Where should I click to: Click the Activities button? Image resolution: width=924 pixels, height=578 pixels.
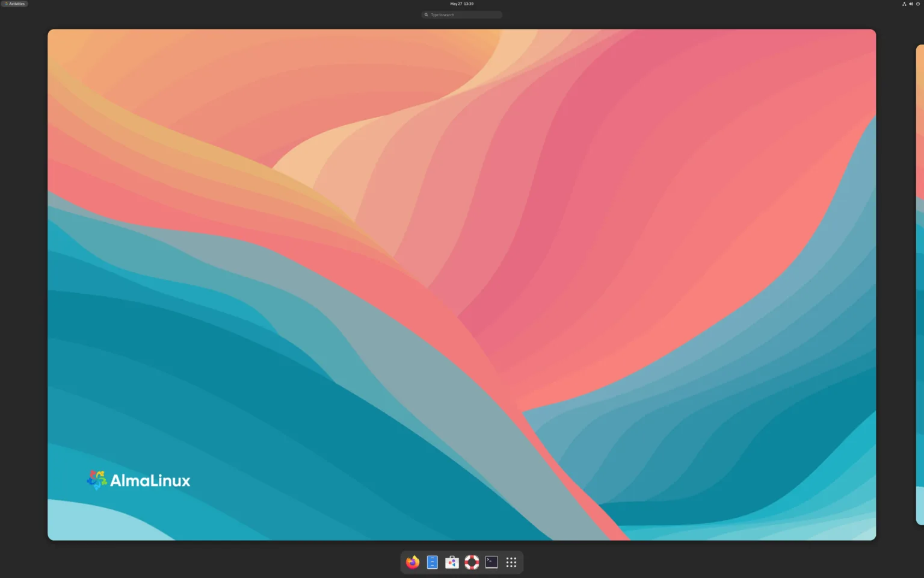pos(14,4)
